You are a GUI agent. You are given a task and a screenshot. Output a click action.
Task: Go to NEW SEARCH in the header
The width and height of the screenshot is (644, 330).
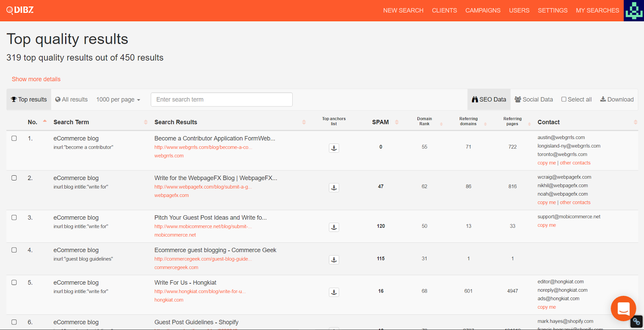pos(403,10)
